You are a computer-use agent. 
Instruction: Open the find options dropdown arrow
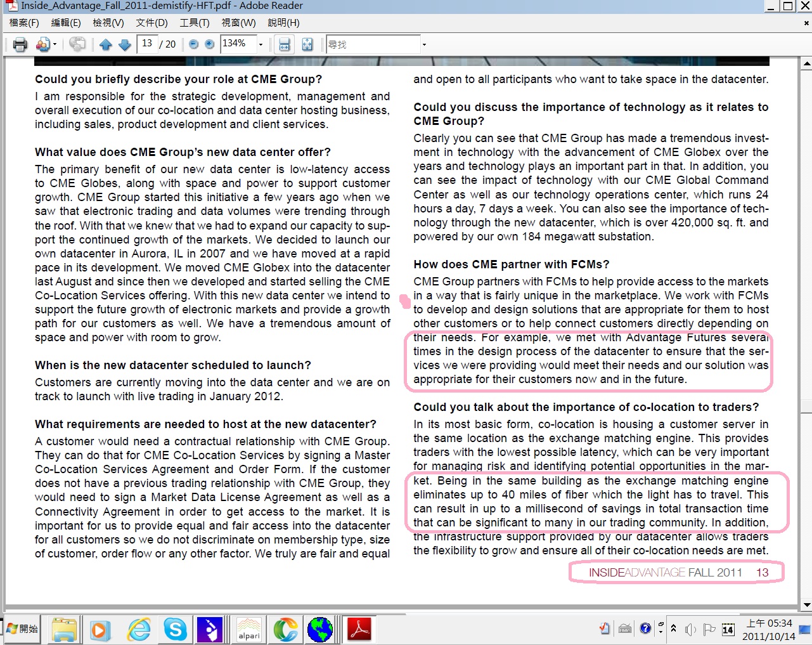424,44
